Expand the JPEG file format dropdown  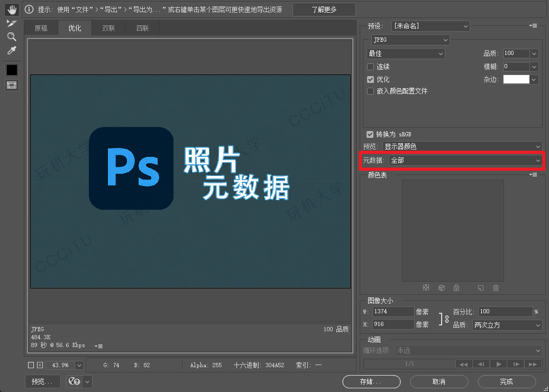pyautogui.click(x=410, y=40)
